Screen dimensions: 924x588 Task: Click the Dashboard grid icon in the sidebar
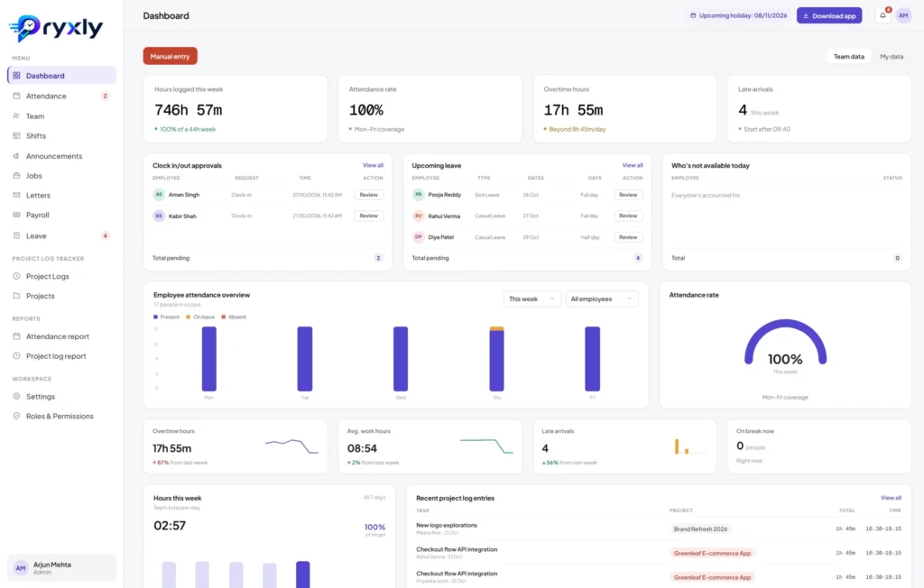16,76
